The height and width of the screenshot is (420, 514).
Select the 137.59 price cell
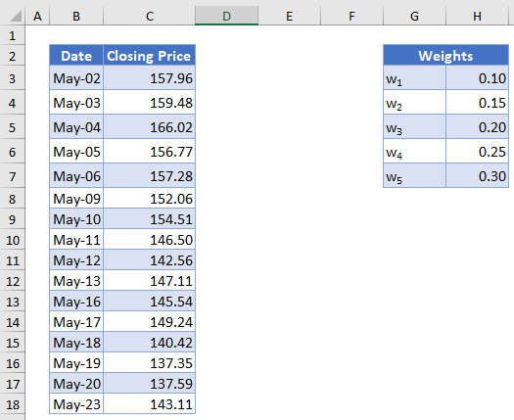coord(149,383)
